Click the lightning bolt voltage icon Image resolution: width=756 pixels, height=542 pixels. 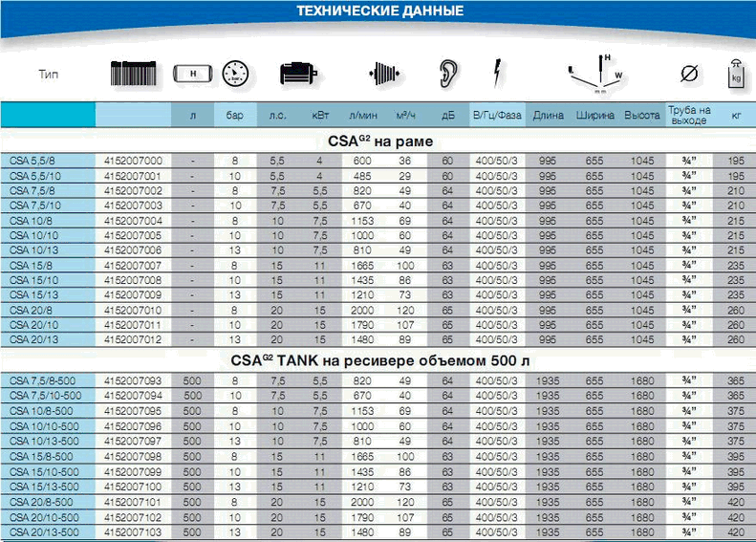497,74
